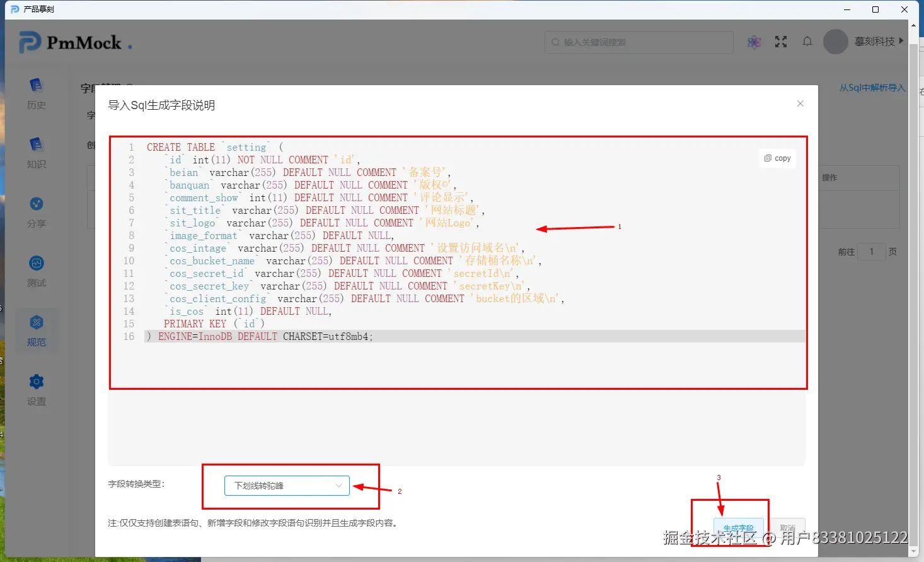
Task: Click the page number input field
Action: point(872,252)
